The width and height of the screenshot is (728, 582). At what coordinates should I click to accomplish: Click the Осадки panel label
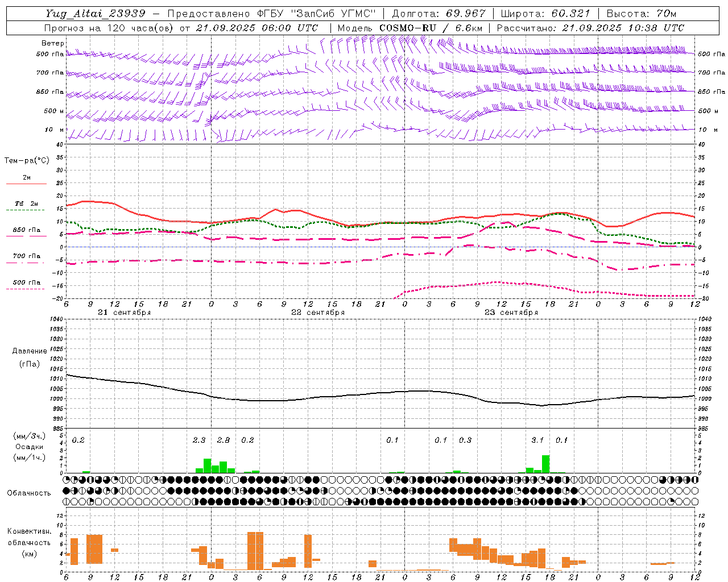click(x=30, y=447)
